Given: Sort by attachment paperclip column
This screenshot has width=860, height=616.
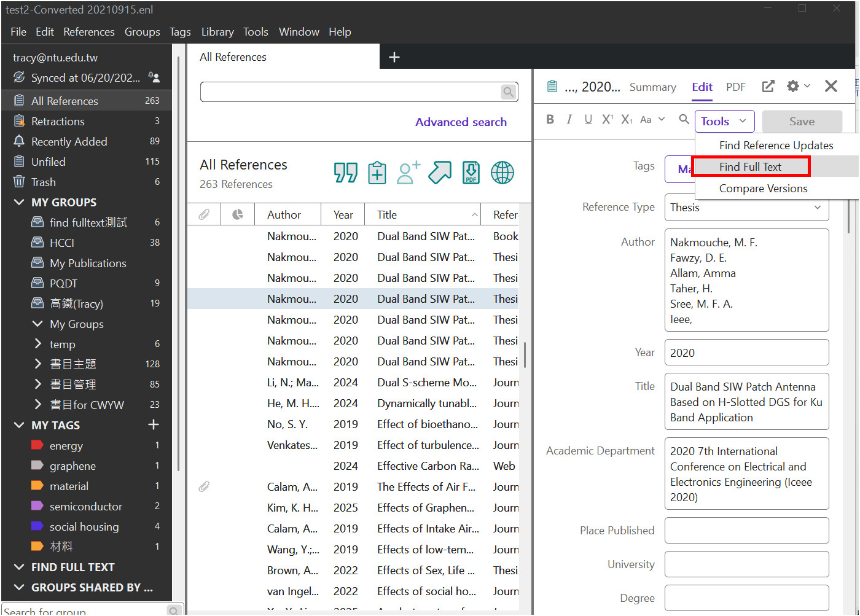Looking at the screenshot, I should tap(204, 214).
